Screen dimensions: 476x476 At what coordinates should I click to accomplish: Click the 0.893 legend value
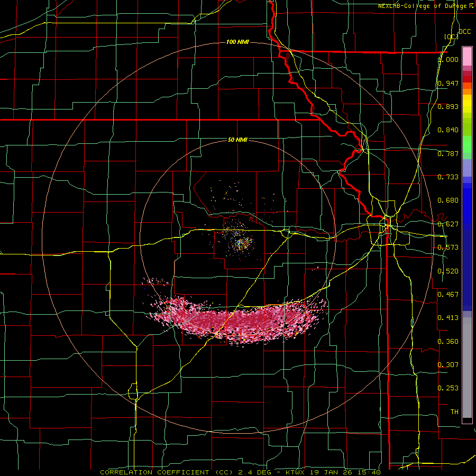[448, 106]
